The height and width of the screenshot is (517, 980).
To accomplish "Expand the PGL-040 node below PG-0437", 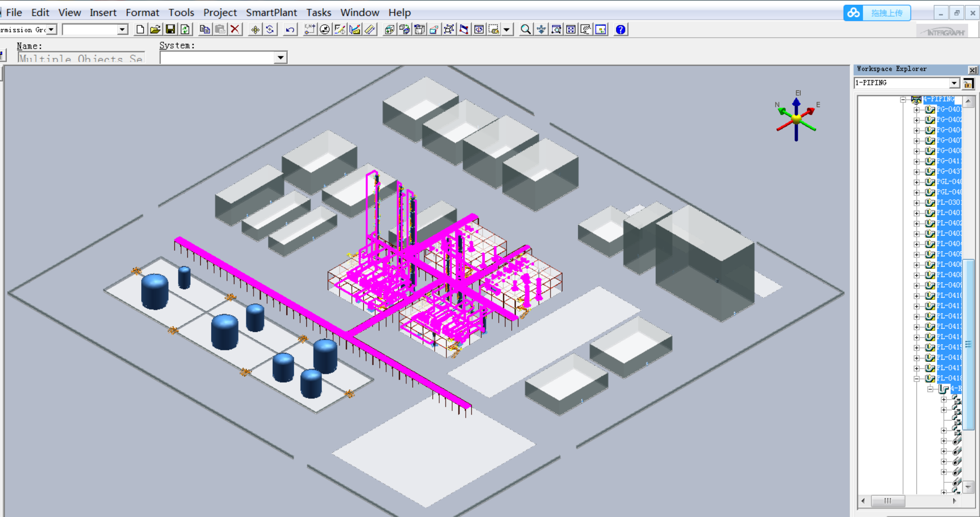I will [916, 182].
